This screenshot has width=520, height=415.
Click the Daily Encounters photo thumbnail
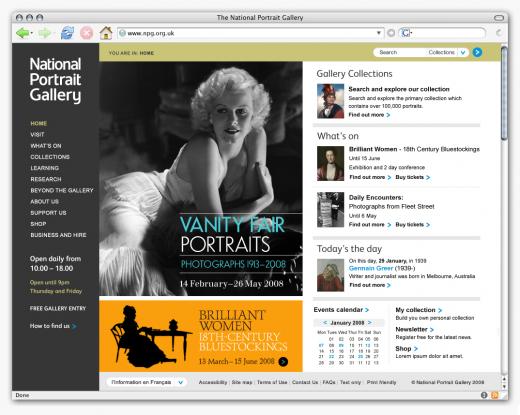[330, 210]
